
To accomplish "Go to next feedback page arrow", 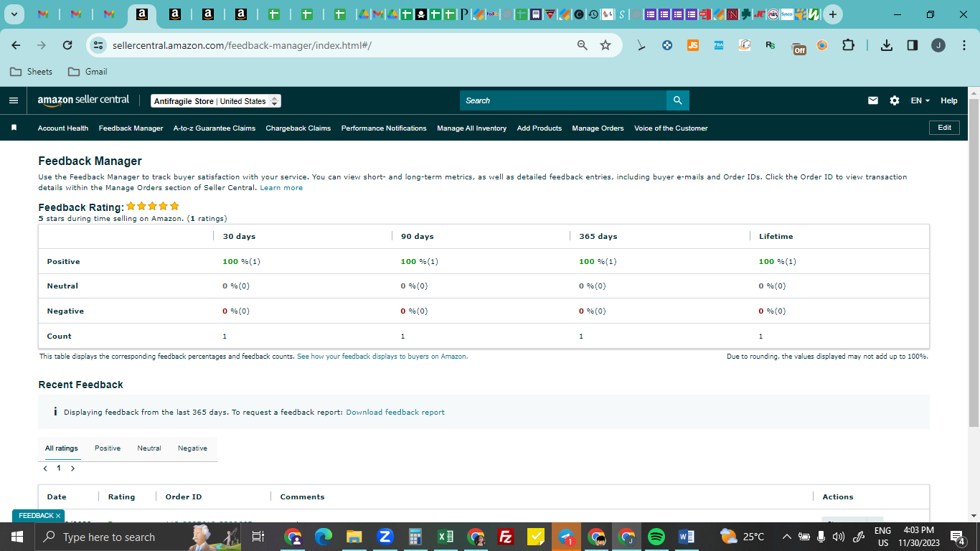I will [72, 468].
